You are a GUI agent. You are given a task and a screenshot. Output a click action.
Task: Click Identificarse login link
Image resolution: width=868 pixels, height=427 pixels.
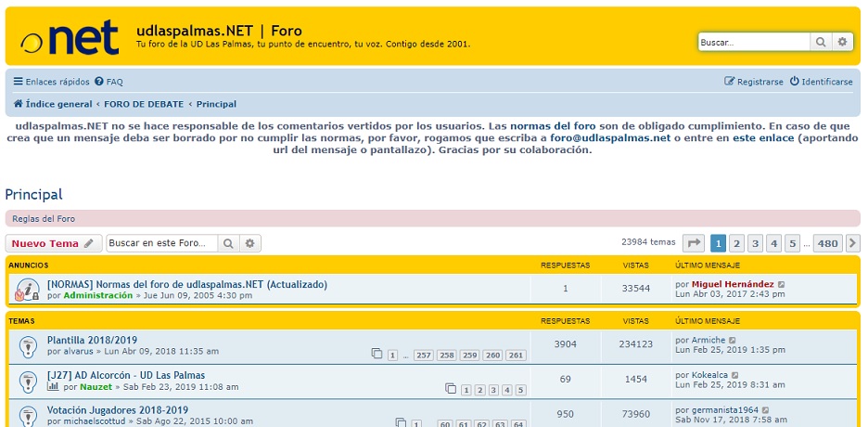[x=822, y=82]
